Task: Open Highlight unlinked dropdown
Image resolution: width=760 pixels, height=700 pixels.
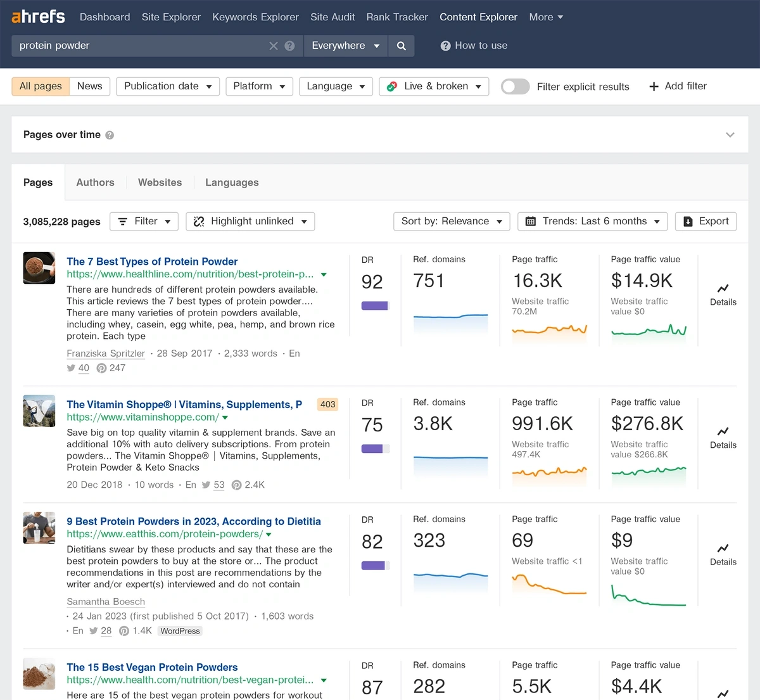Action: tap(250, 221)
